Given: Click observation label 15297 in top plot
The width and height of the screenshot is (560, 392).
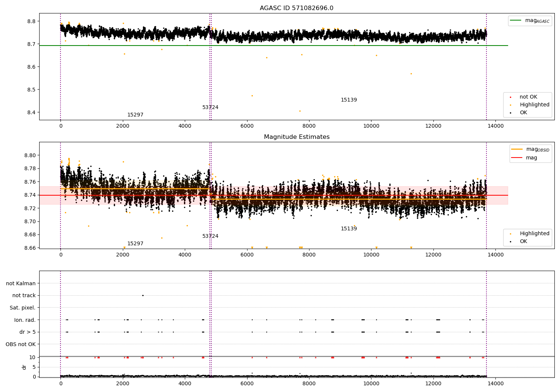Looking at the screenshot, I should tap(135, 115).
